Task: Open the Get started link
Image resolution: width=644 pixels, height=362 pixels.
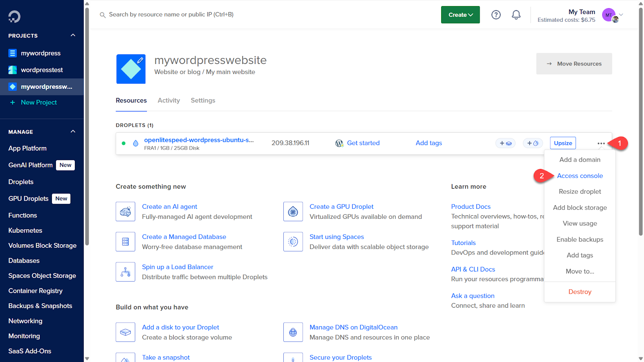Action: coord(363,143)
